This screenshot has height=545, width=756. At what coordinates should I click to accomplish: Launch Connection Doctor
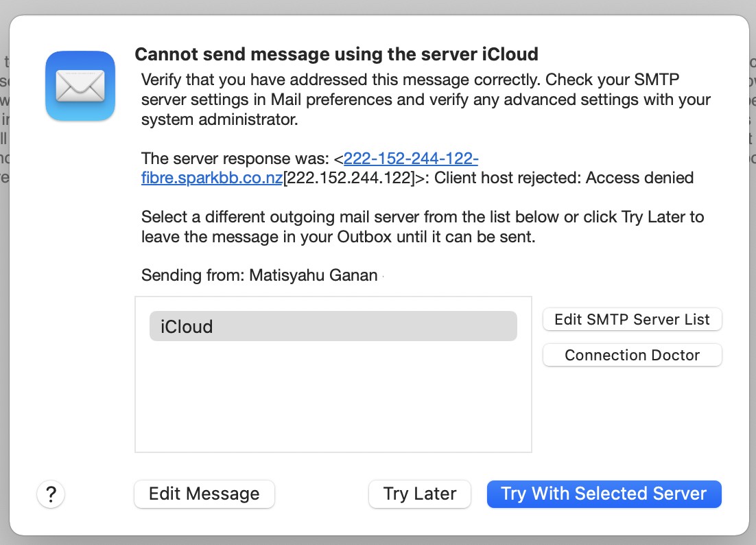(x=632, y=355)
